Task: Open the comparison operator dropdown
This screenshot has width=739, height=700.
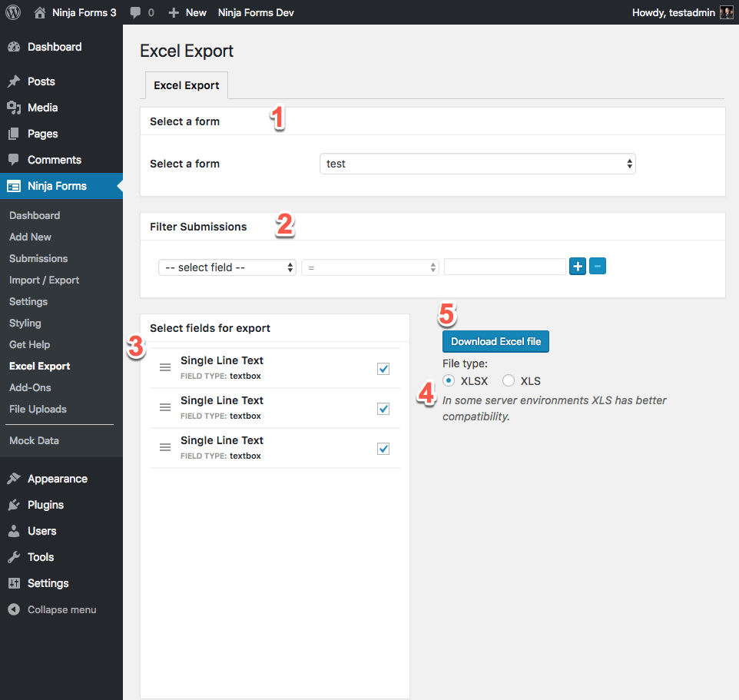Action: tap(369, 266)
